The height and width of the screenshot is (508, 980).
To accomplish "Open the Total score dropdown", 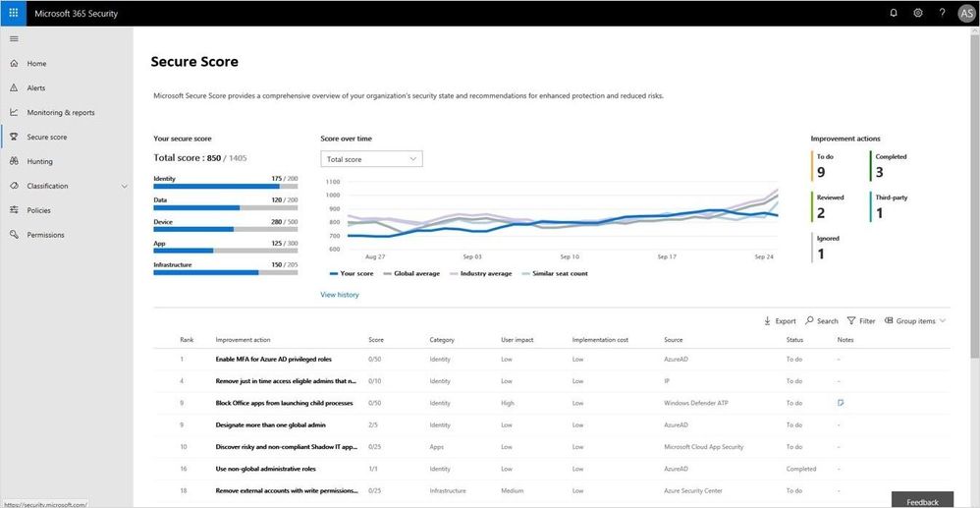I will point(371,159).
